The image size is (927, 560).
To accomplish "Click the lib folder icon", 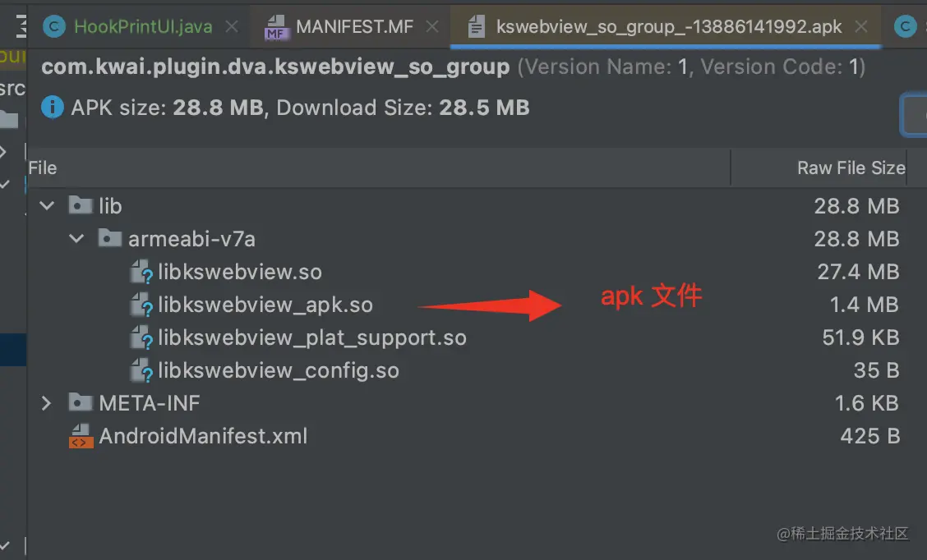I will pos(81,205).
